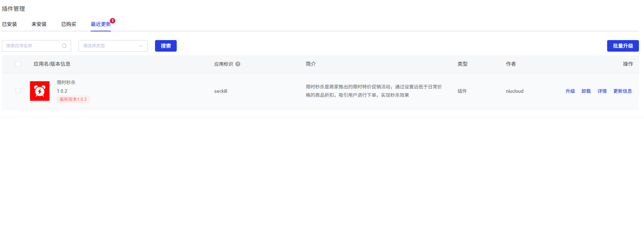Switch to the 已安装 tab
The height and width of the screenshot is (234, 644).
pos(9,24)
